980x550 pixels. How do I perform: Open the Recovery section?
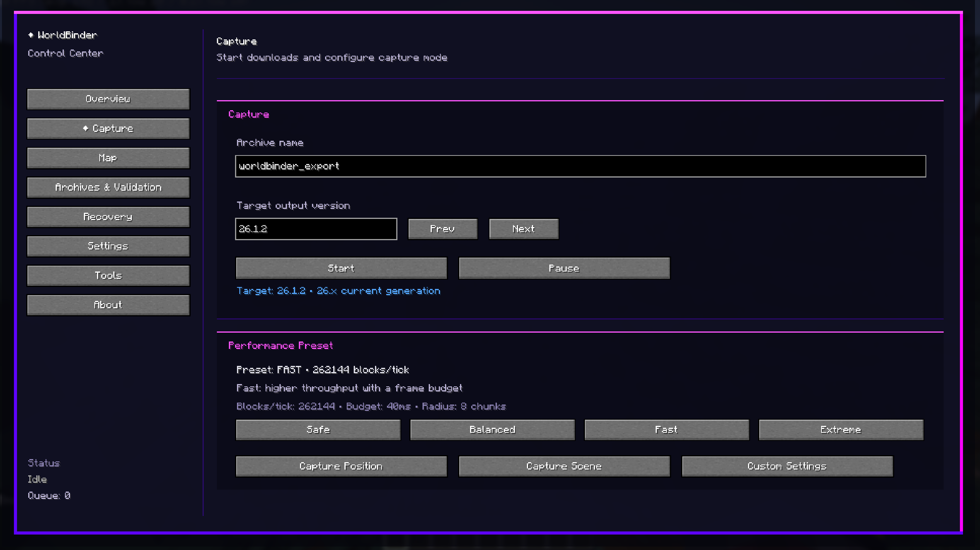(x=108, y=217)
